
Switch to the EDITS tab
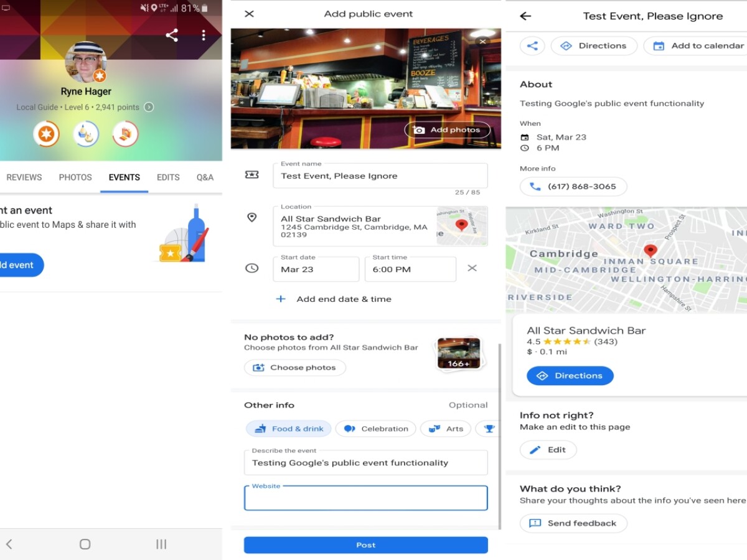click(x=168, y=177)
